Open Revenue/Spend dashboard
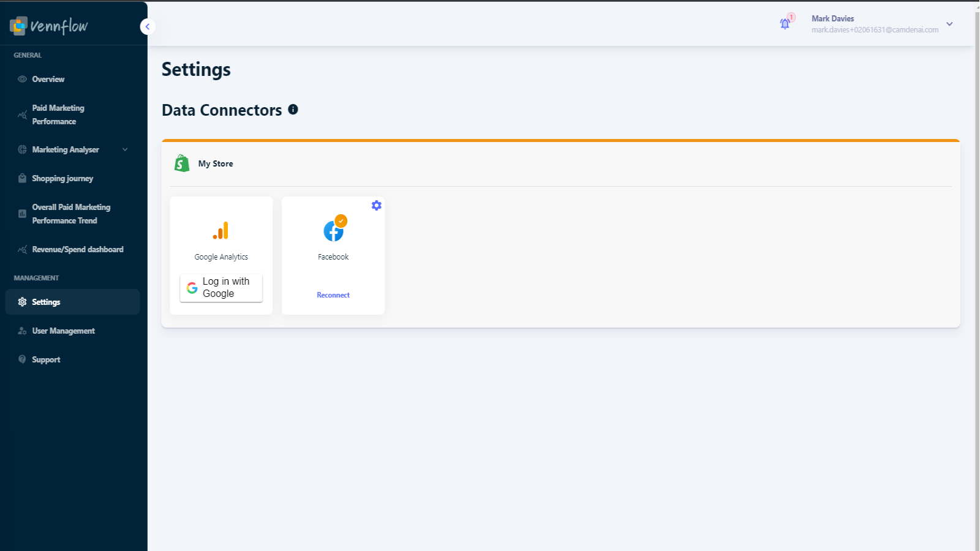 click(x=73, y=249)
